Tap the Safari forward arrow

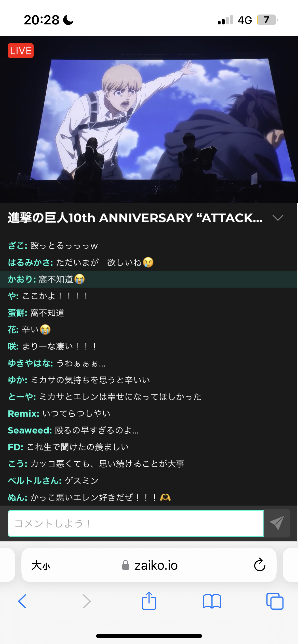pos(87,601)
